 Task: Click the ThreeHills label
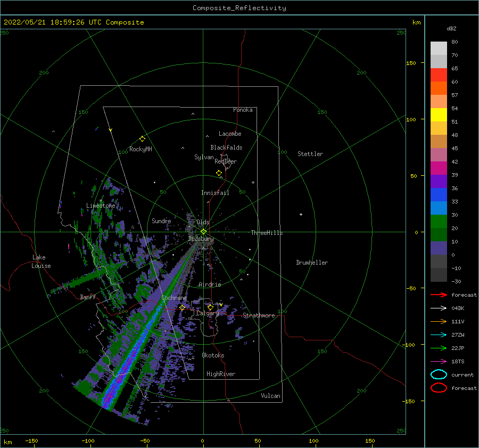click(x=267, y=233)
